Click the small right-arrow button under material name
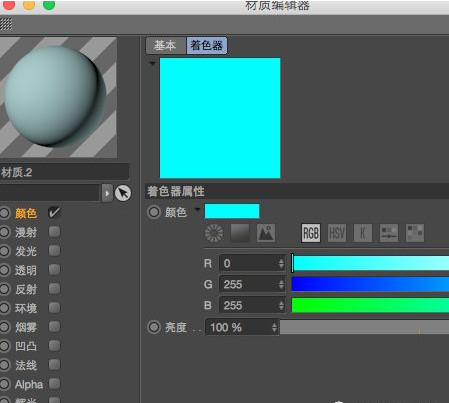Screen dimensions: 449x403 pos(107,193)
